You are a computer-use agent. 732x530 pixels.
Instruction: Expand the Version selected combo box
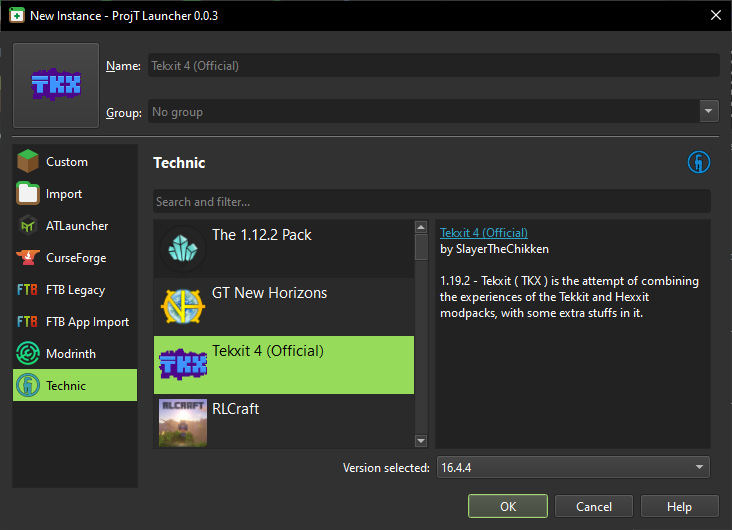click(x=572, y=467)
